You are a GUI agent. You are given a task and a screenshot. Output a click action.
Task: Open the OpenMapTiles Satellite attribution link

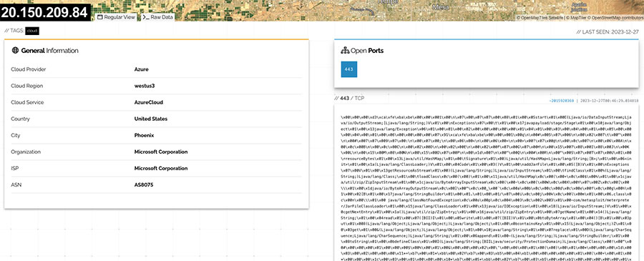point(540,18)
